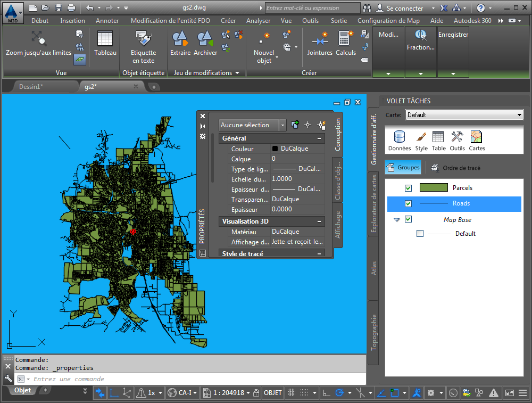This screenshot has width=532, height=403.
Task: Click Etiquette en texte icon
Action: coord(143,39)
